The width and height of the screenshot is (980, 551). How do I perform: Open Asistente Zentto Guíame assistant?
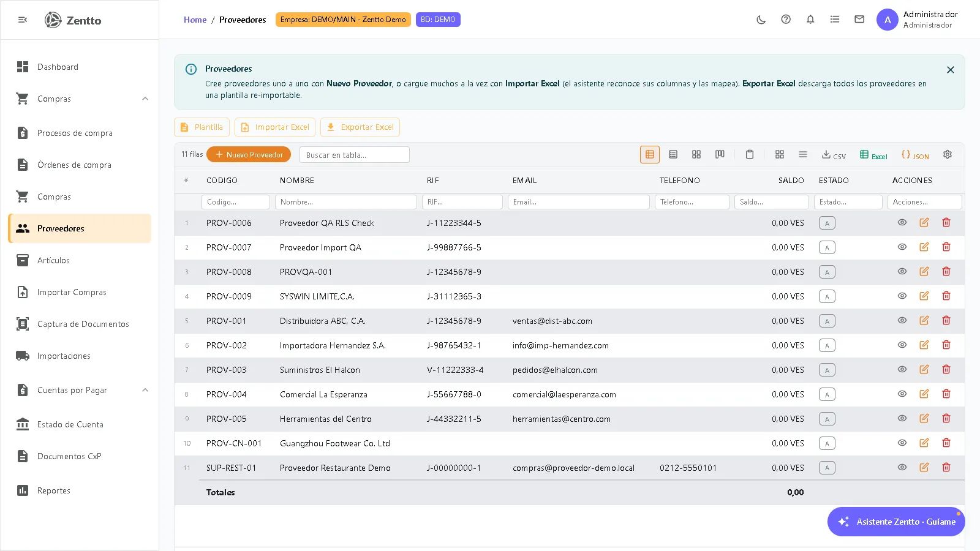coord(896,522)
